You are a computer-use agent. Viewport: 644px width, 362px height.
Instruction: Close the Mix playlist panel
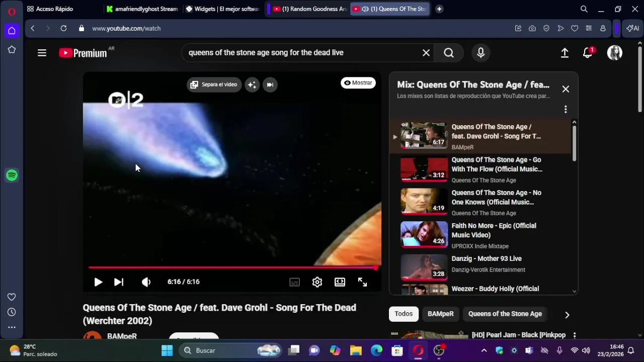point(566,89)
